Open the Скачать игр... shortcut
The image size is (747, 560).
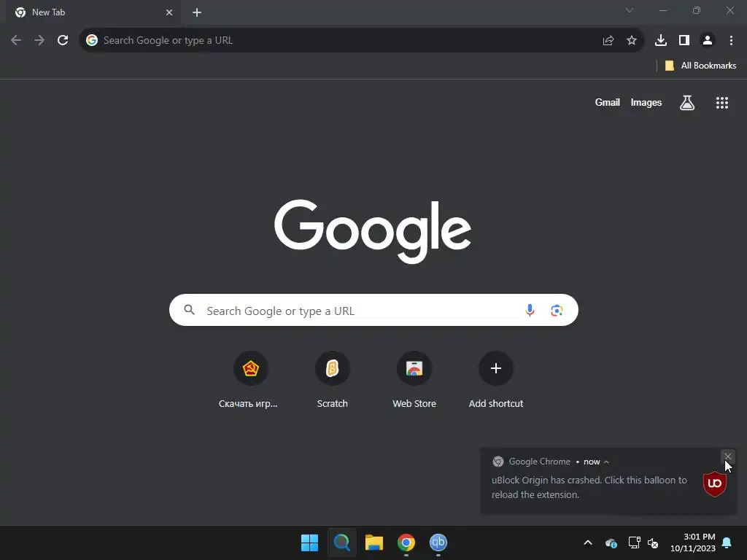point(250,380)
